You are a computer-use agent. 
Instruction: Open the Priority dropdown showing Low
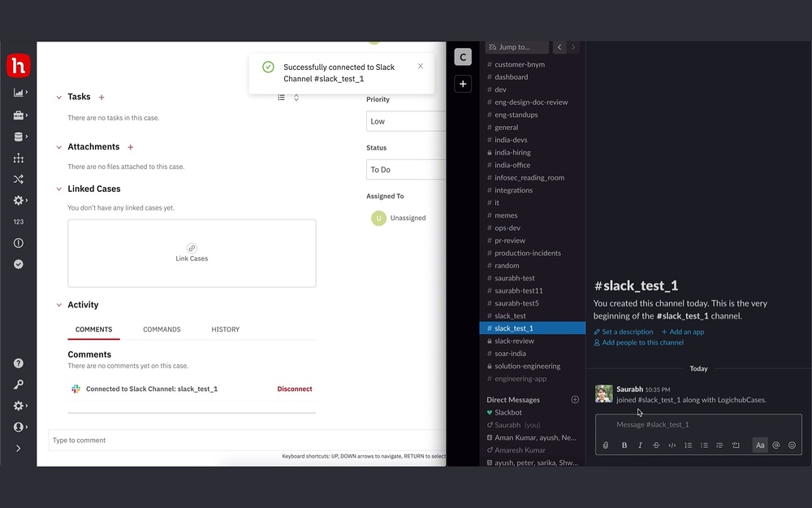pyautogui.click(x=406, y=121)
